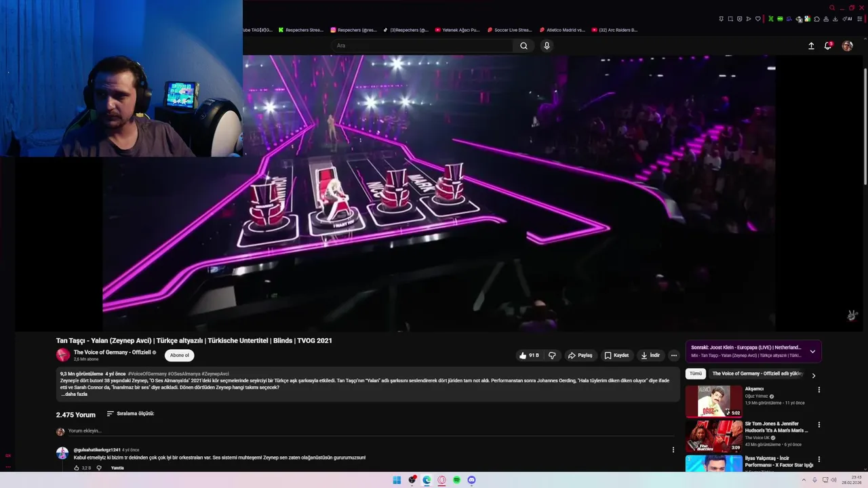The height and width of the screenshot is (488, 868).
Task: Click the browser heart bookmark icon
Action: coord(757,19)
